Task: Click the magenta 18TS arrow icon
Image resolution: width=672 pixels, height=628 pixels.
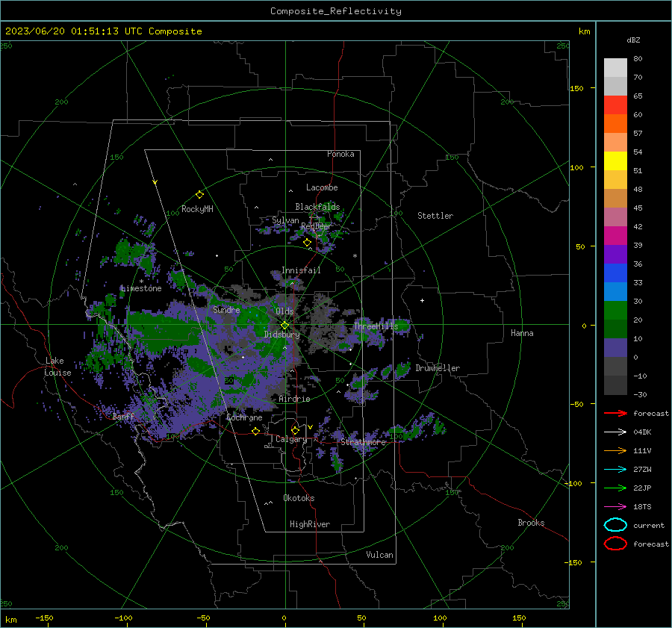Action: (615, 507)
